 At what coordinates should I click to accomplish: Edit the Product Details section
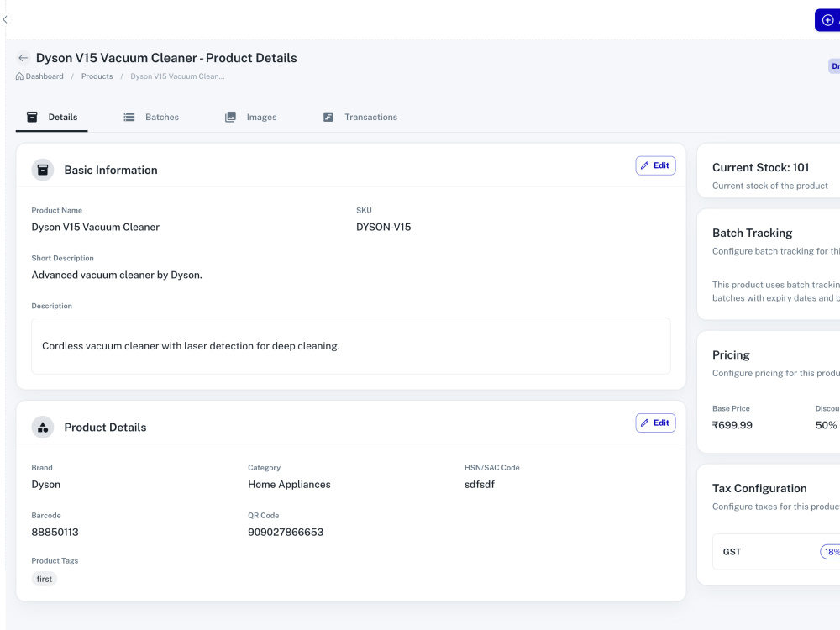(x=655, y=423)
